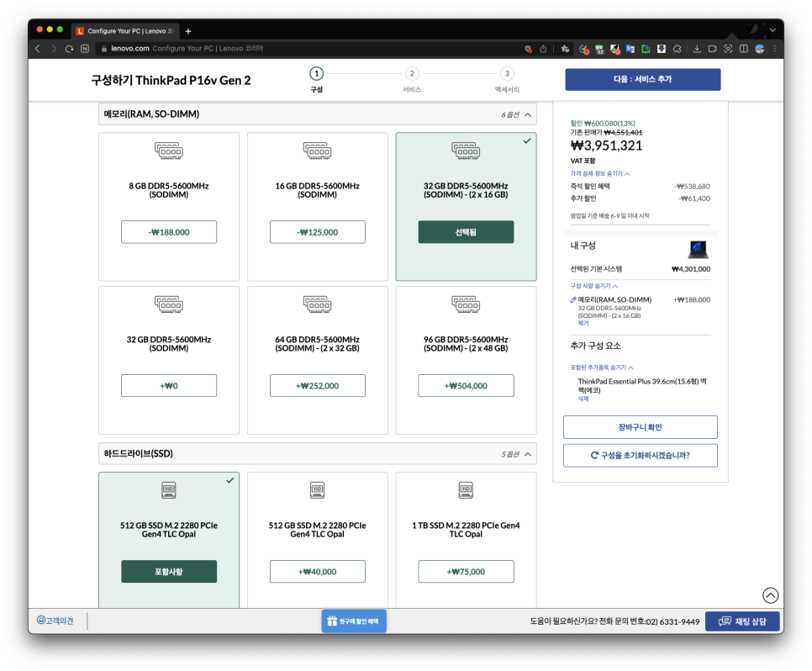812x671 pixels.
Task: Click the bookmark star icon
Action: [565, 49]
